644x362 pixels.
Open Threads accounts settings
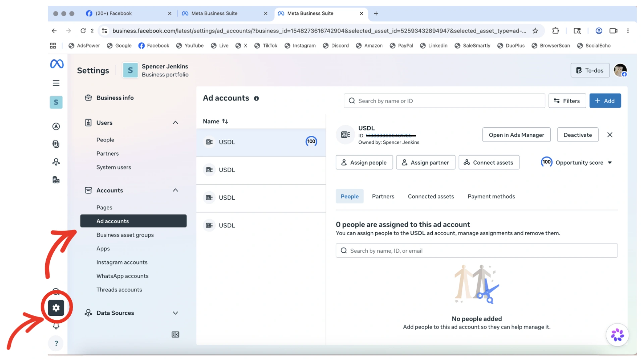(119, 290)
